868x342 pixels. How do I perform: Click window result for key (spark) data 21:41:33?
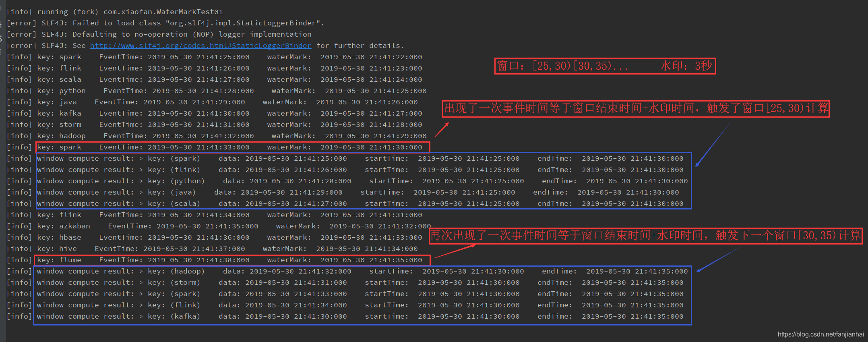[345, 294]
